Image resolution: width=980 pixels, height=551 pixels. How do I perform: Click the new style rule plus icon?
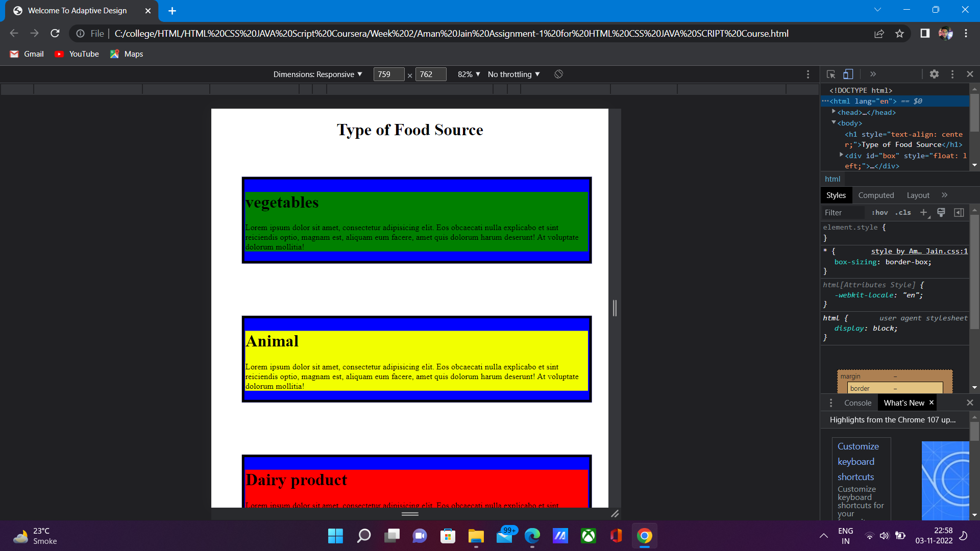tap(923, 213)
